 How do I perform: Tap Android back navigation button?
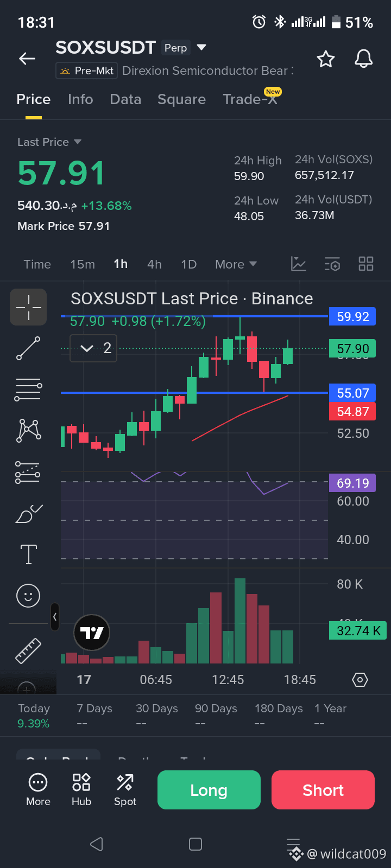click(x=97, y=844)
